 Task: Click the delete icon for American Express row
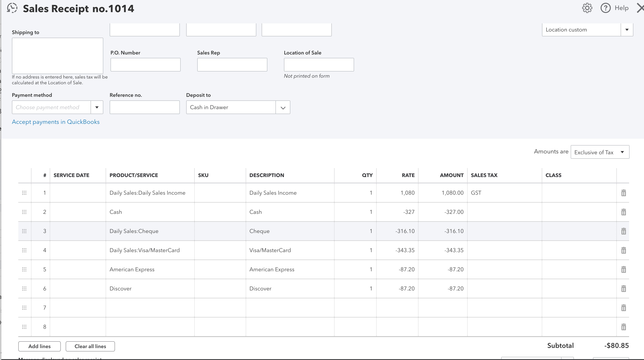[624, 269]
